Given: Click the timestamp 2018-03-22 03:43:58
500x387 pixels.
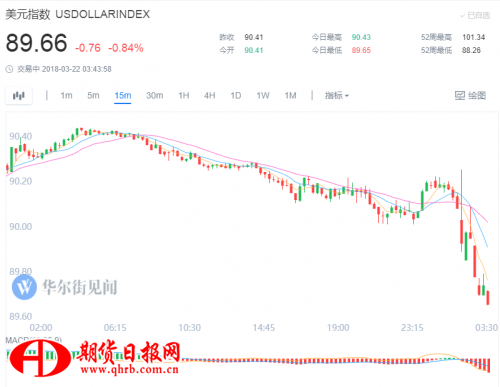Looking at the screenshot, I should coord(77,69).
